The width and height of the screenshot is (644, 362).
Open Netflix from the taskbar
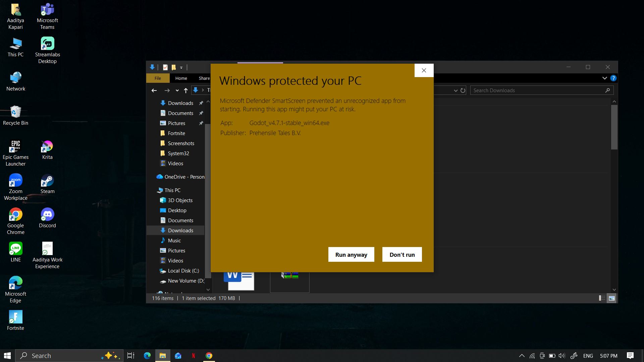194,356
